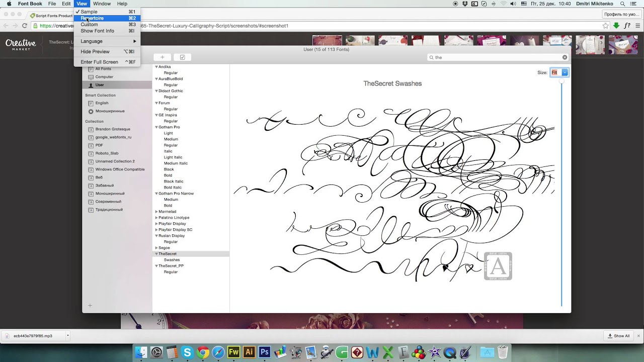The height and width of the screenshot is (362, 644).
Task: Open the Window menu in menu bar
Action: (102, 4)
